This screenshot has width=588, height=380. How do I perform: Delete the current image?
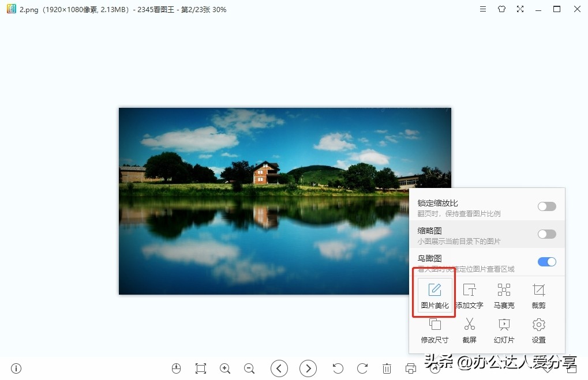point(387,368)
